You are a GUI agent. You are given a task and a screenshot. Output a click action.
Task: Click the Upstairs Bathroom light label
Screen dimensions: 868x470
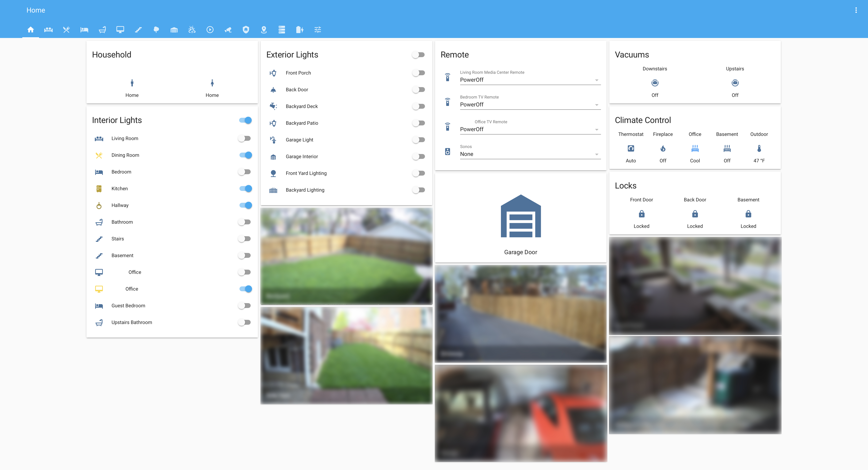(x=131, y=322)
